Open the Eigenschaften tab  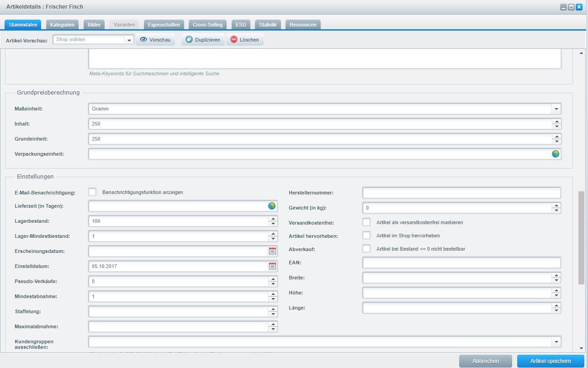click(164, 25)
